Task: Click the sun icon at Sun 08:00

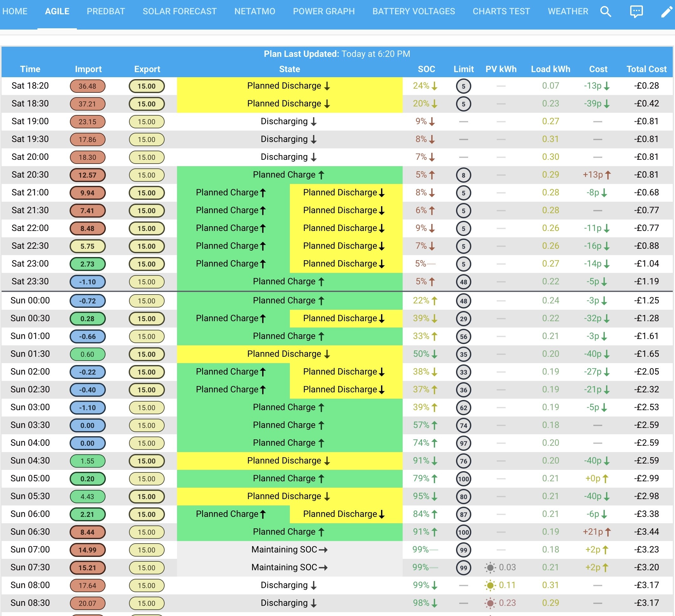Action: coord(490,585)
